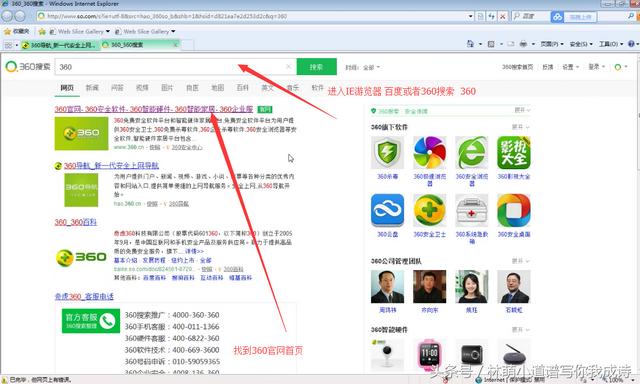Open the 时间: 全部 time filter dropdown
Screen dimensions: 640x384
[362, 67]
